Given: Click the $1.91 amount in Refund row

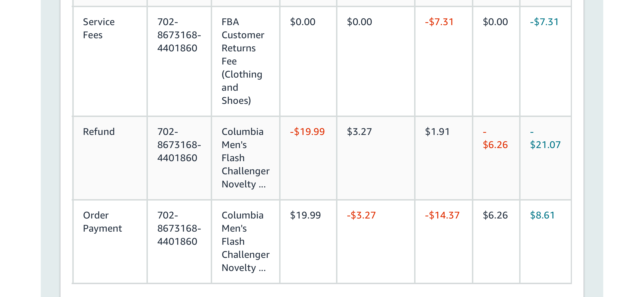Looking at the screenshot, I should click(437, 131).
